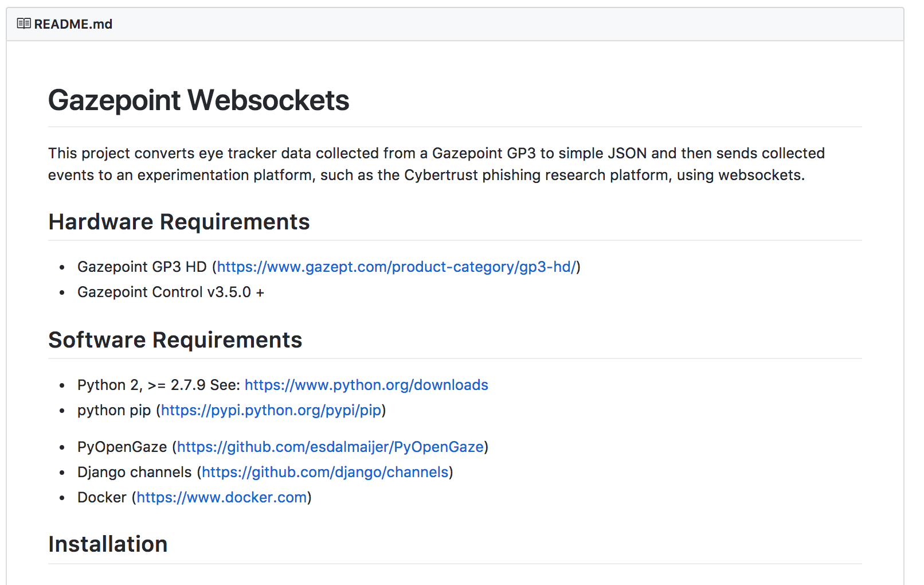Open the PyOpenGaze GitHub repository link
This screenshot has height=585, width=924.
[330, 447]
